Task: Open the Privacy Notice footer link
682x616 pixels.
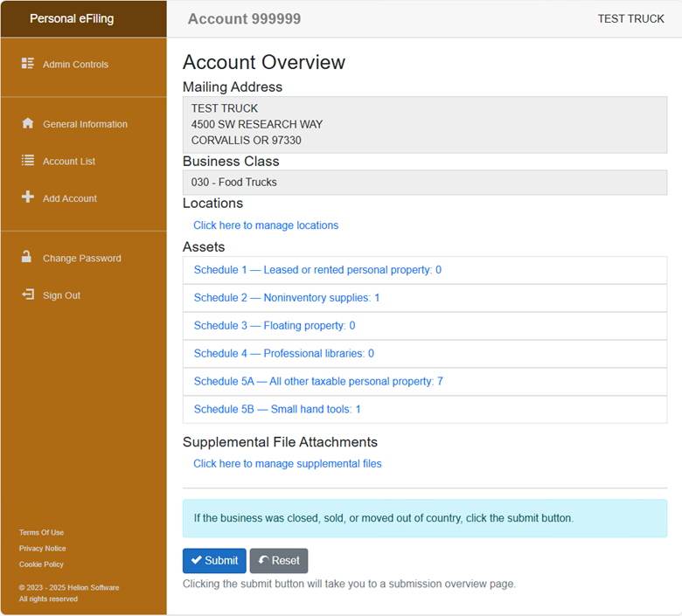Action: (x=42, y=549)
